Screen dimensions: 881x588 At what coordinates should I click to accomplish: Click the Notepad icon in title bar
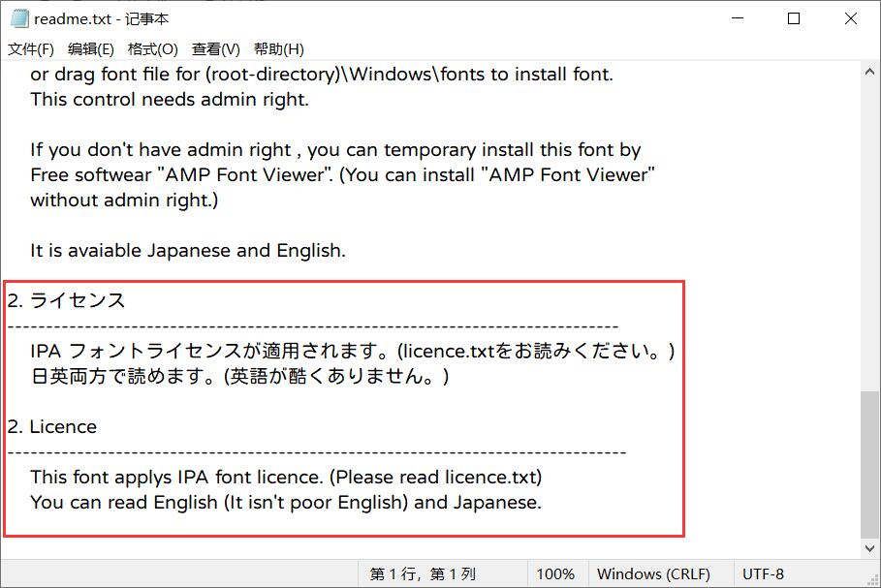(x=19, y=18)
